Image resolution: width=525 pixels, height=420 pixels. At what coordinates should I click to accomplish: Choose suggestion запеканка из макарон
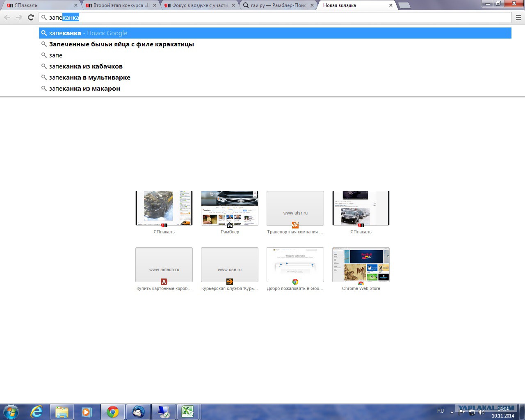(x=275, y=89)
